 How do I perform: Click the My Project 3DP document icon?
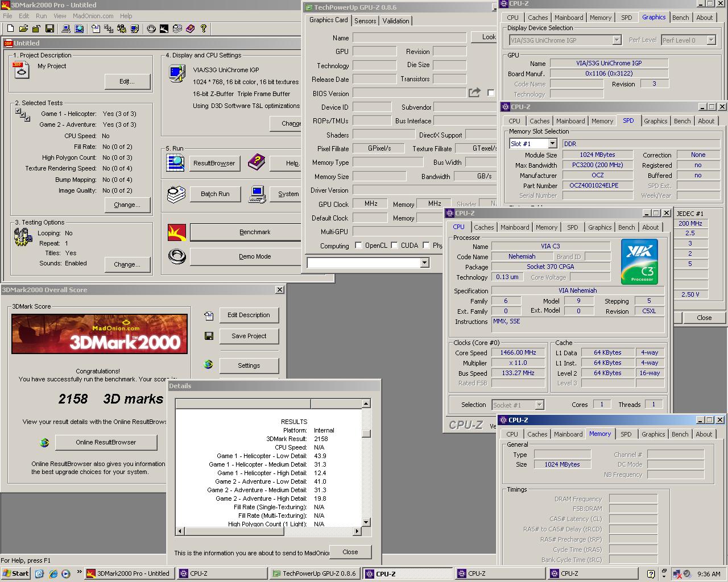(x=21, y=70)
